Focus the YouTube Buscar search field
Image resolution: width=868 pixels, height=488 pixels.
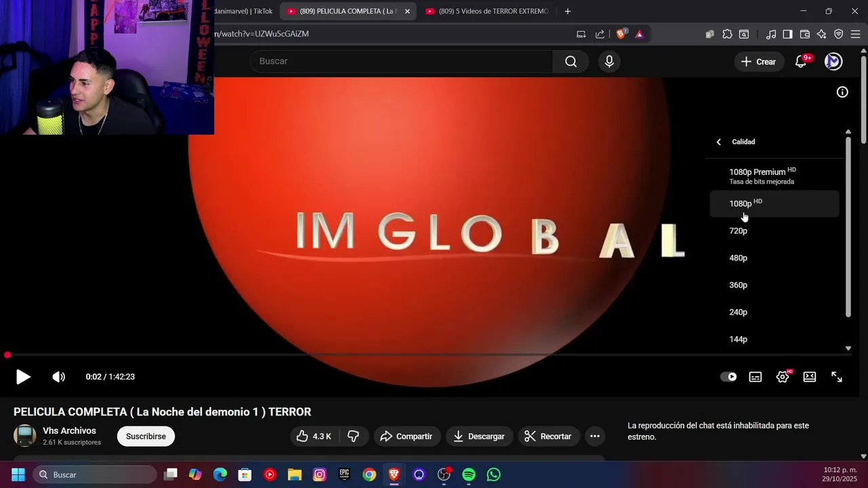(x=401, y=62)
